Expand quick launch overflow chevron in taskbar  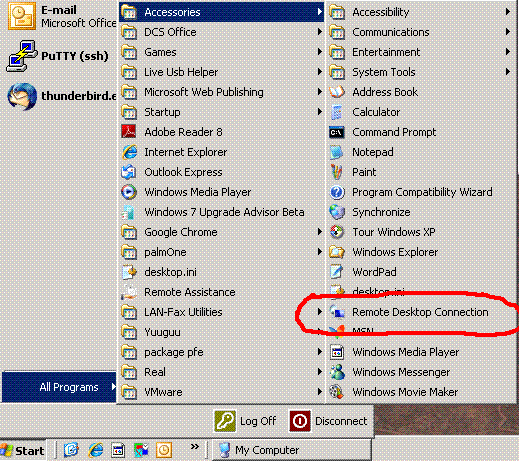point(195,446)
